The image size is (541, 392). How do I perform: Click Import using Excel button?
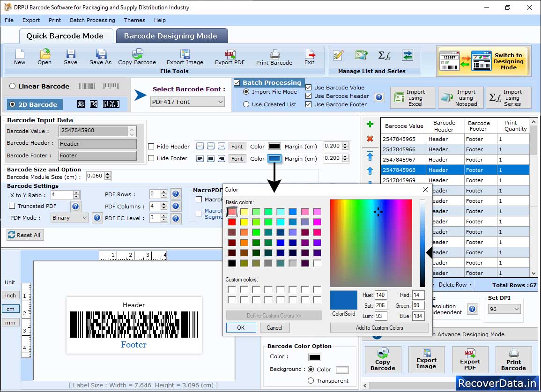click(413, 98)
